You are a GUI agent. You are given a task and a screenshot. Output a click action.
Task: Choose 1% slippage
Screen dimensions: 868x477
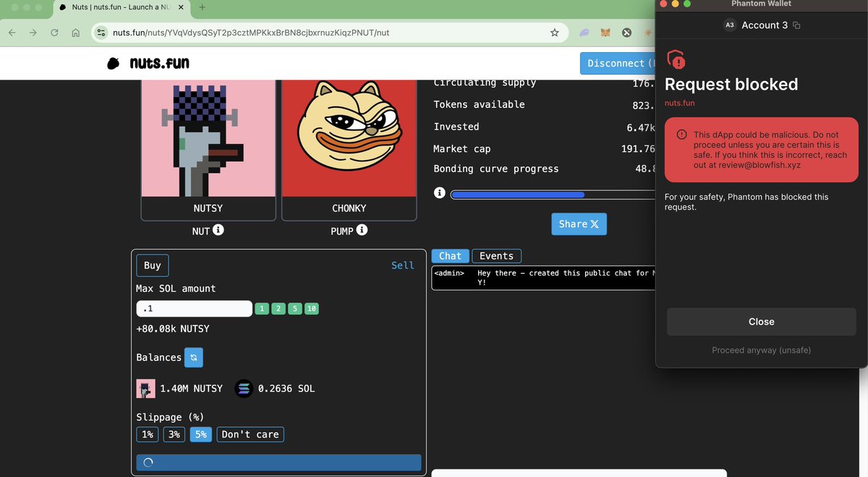pos(148,434)
